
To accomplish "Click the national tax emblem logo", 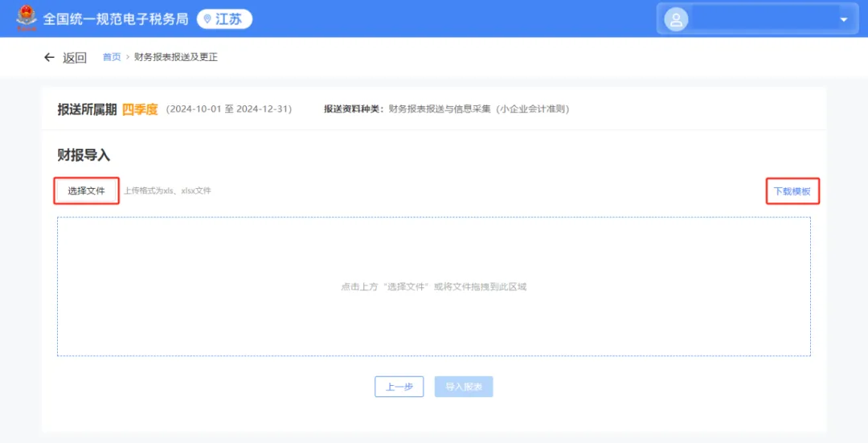I will [27, 18].
